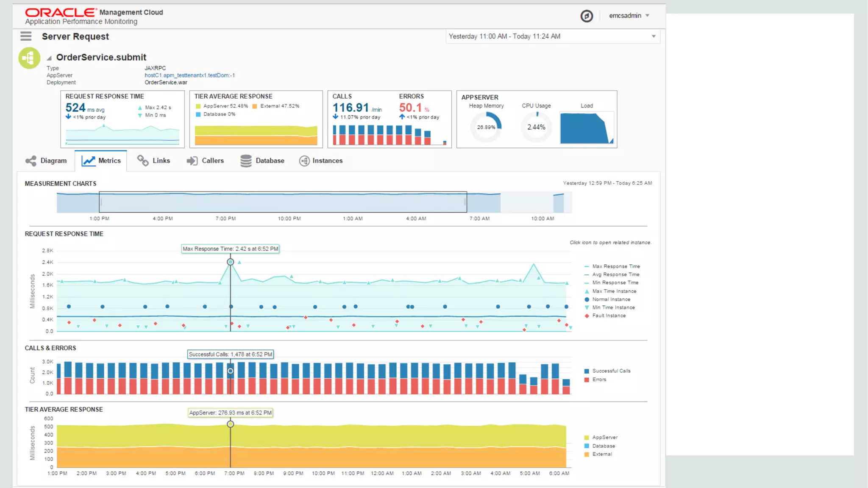The image size is (868, 488).
Task: Select the Database tab
Action: tap(262, 161)
